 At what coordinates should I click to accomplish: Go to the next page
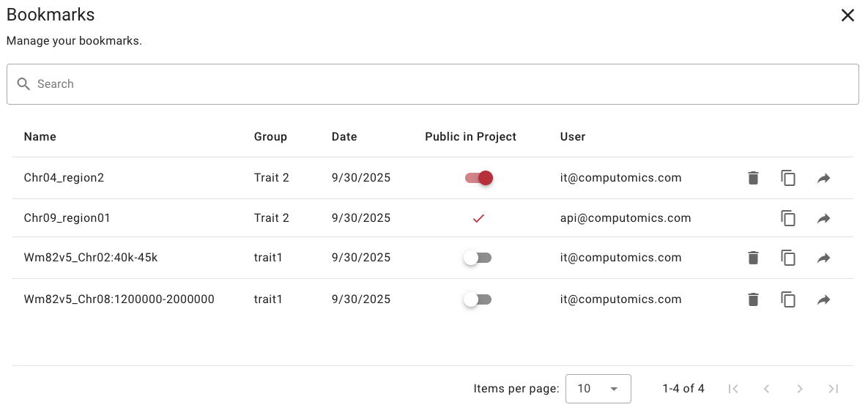click(x=800, y=389)
